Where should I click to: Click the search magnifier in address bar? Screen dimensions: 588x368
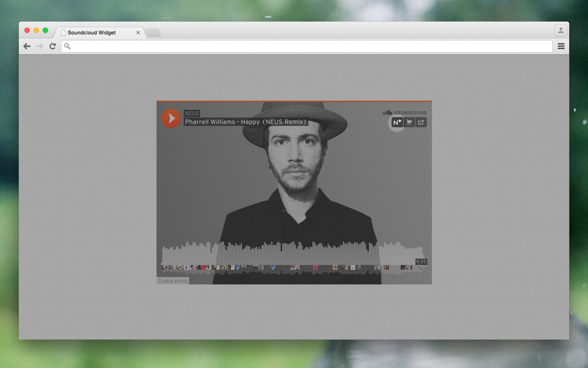coord(67,46)
